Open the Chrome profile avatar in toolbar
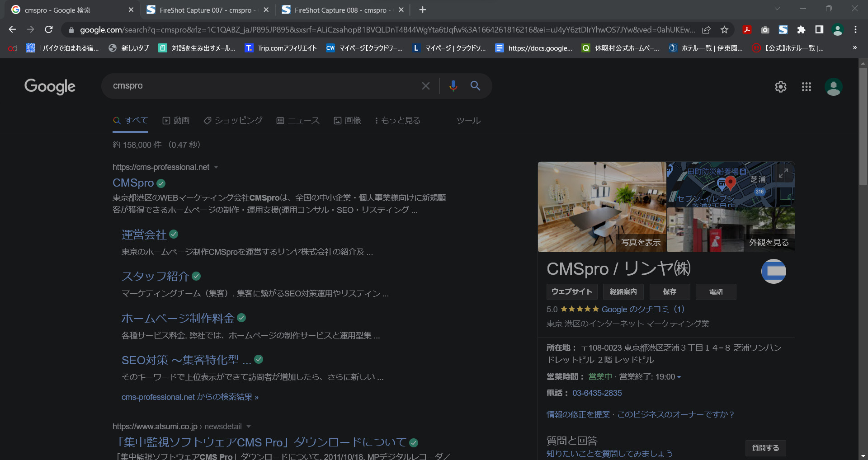868x460 pixels. coord(837,30)
